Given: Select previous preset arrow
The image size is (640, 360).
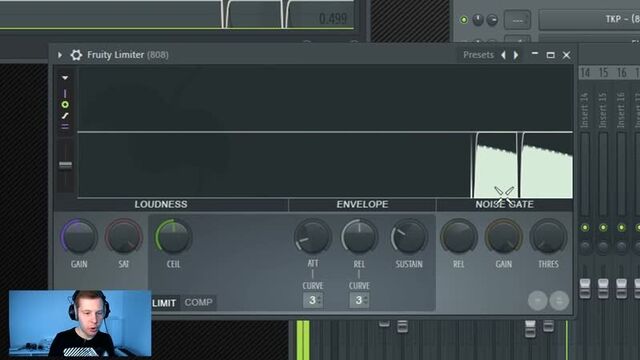Looking at the screenshot, I should pos(503,55).
